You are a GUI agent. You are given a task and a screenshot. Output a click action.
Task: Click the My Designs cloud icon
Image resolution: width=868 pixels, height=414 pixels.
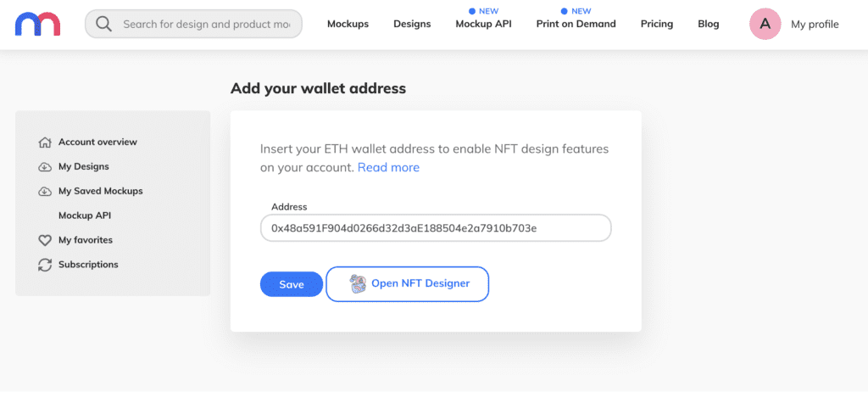[x=45, y=167]
